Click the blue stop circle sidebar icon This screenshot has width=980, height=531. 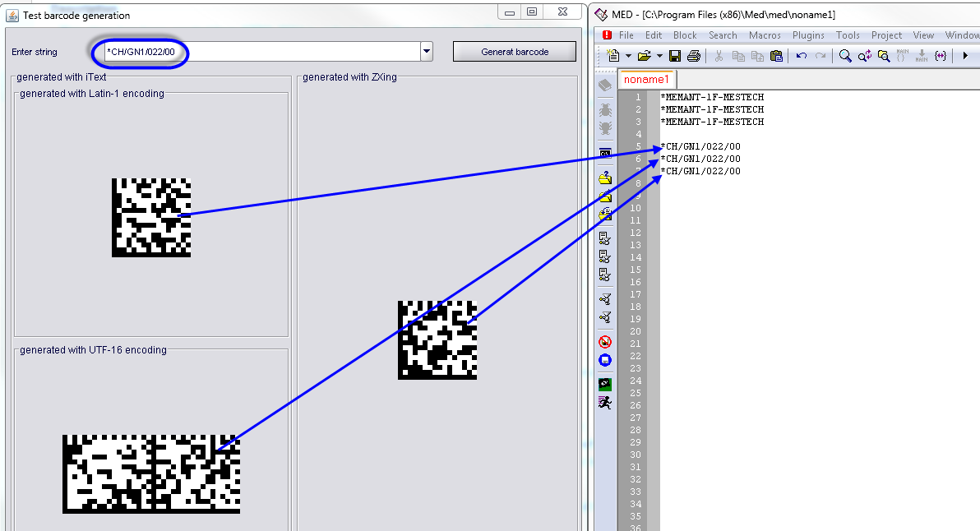click(x=605, y=361)
